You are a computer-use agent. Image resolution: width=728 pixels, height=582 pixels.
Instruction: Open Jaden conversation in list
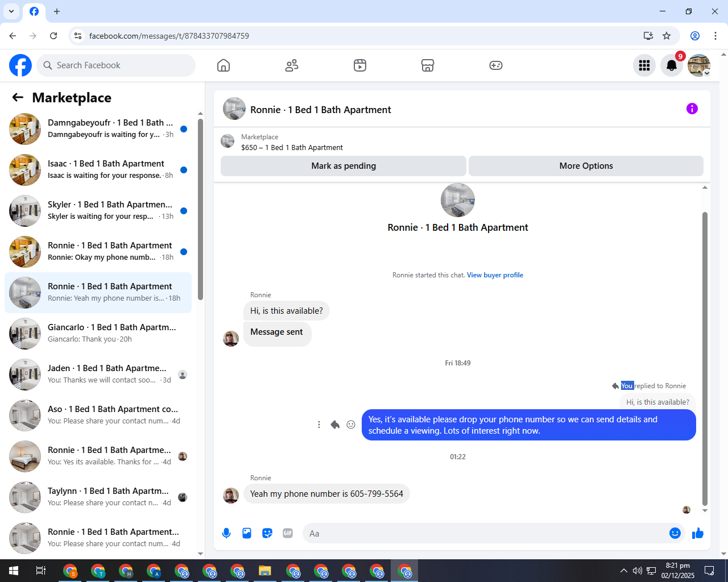(x=98, y=375)
